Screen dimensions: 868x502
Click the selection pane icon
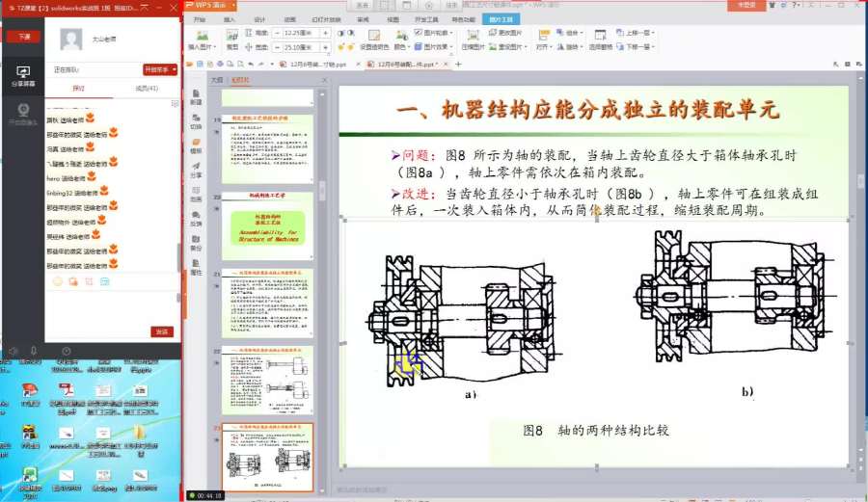pyautogui.click(x=601, y=40)
